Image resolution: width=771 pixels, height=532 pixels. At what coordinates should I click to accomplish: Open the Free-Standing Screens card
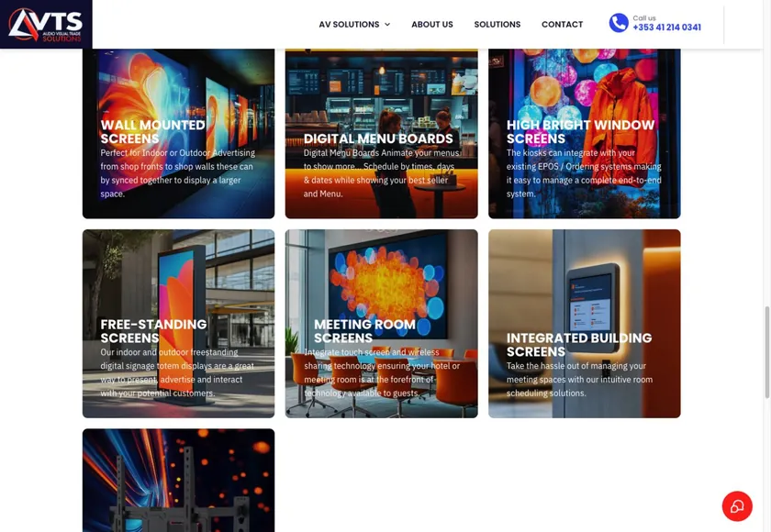pos(178,324)
